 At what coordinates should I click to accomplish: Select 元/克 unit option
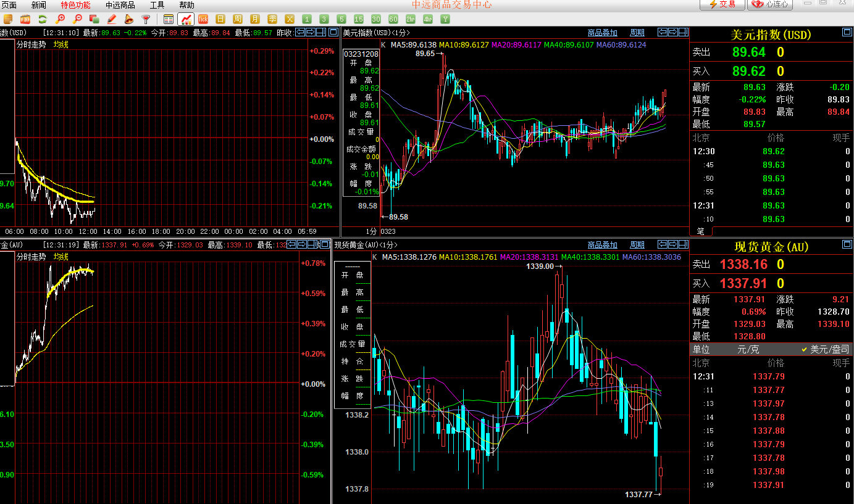[x=748, y=349]
